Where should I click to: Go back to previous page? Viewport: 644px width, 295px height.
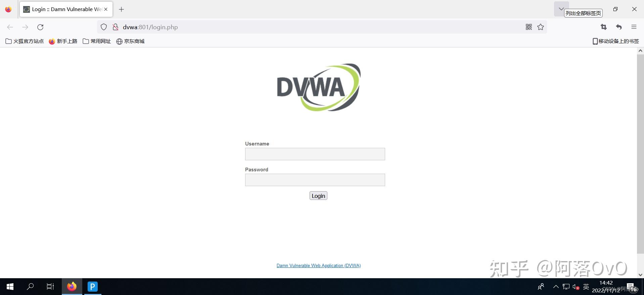(x=10, y=27)
